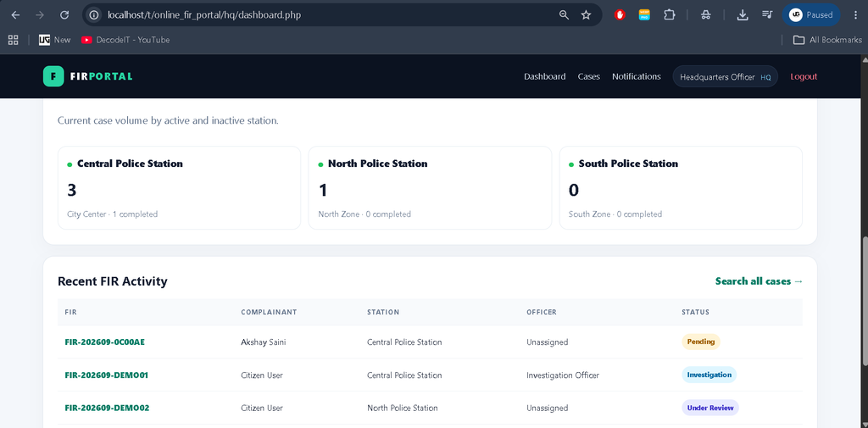Click the Pending status badge
The height and width of the screenshot is (428, 868).
tap(701, 342)
